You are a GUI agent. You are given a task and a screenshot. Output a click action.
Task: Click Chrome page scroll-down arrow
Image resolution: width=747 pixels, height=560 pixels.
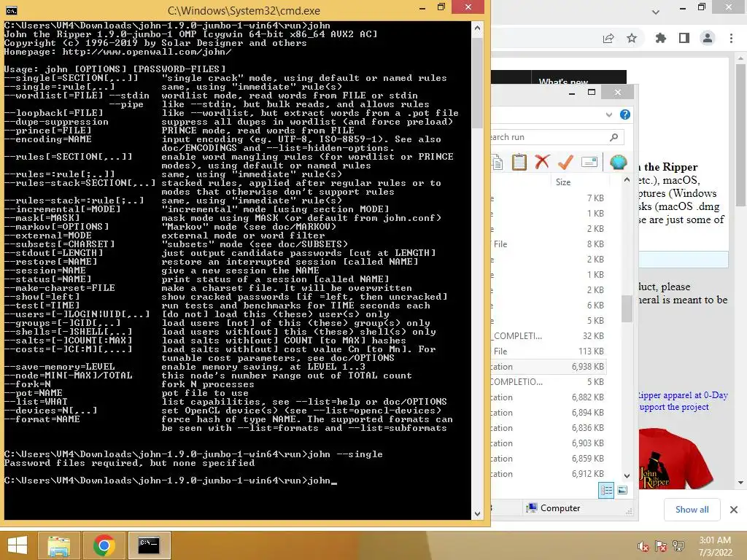(x=741, y=483)
